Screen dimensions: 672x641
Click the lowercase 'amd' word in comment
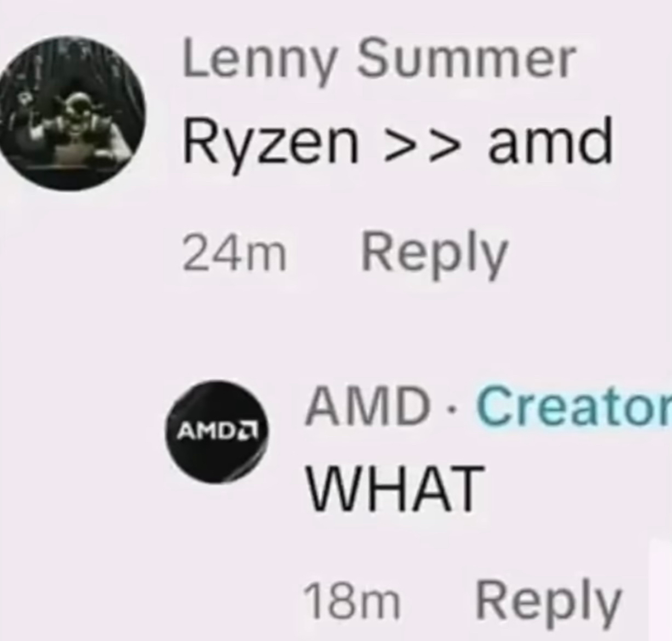pyautogui.click(x=550, y=141)
